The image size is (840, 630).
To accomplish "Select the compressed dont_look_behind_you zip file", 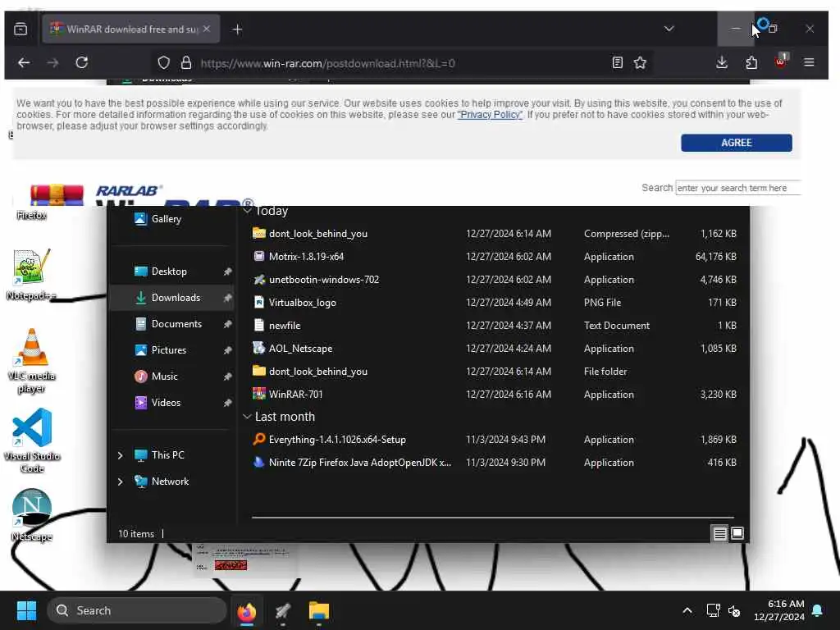I will point(494,234).
